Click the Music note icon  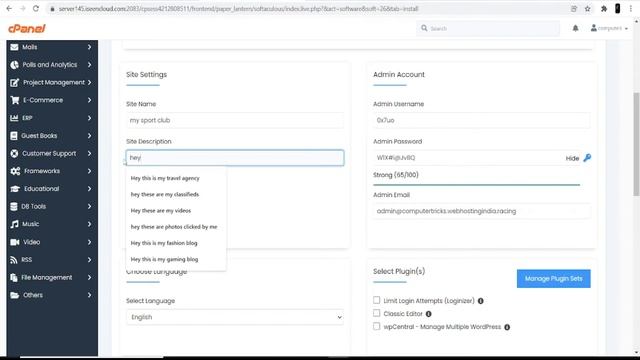[14, 224]
